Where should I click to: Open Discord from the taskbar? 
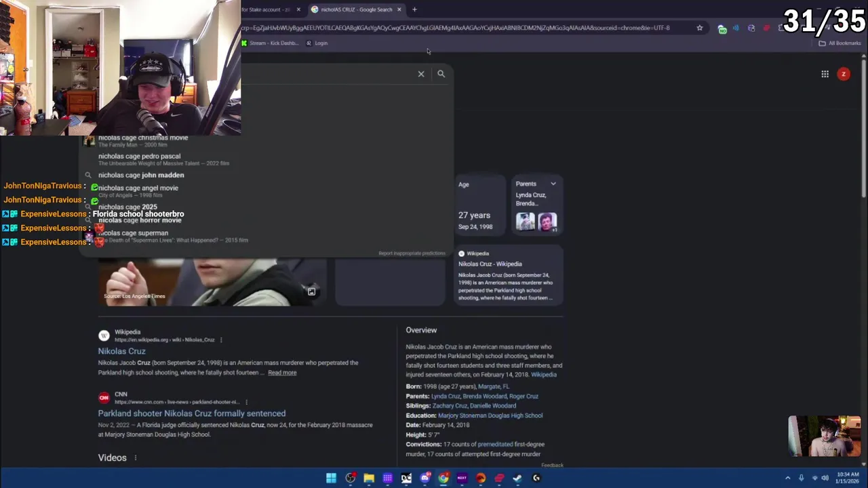[x=425, y=478]
